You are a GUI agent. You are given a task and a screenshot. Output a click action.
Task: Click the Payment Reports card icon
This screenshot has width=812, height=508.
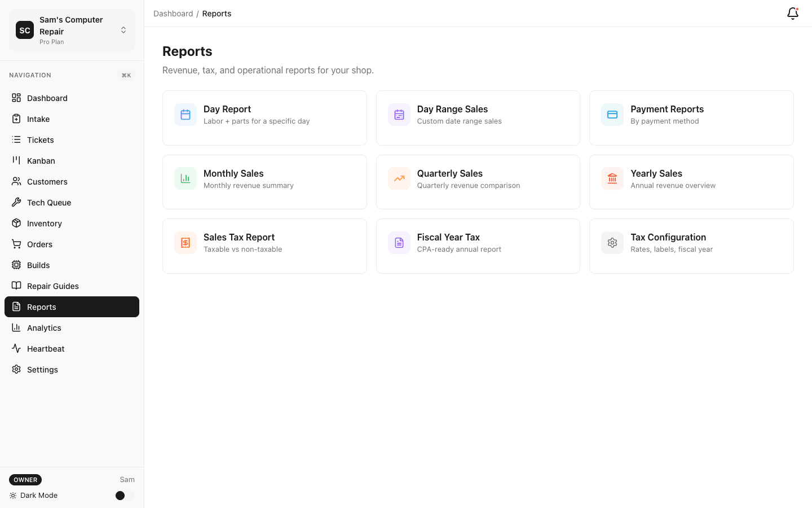coord(612,114)
